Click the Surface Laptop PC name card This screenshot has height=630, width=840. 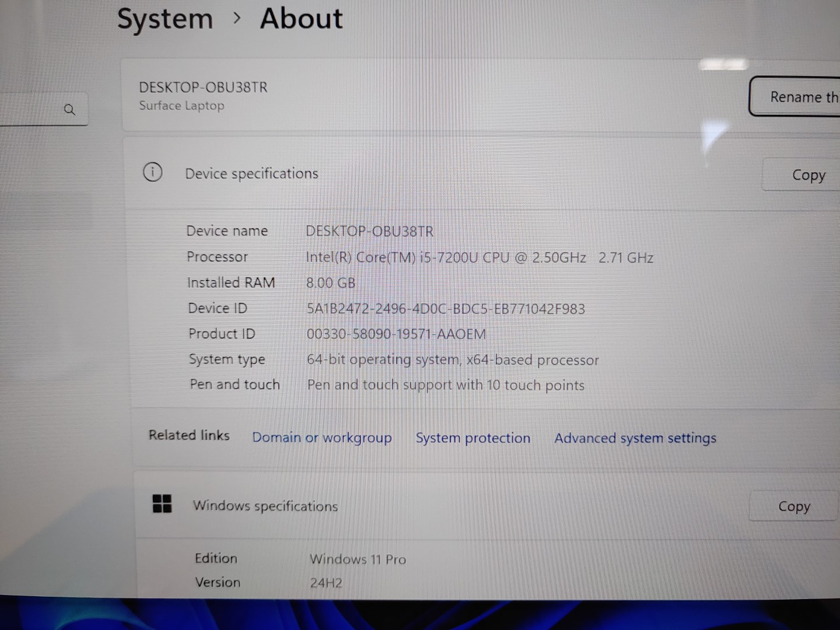click(x=408, y=96)
